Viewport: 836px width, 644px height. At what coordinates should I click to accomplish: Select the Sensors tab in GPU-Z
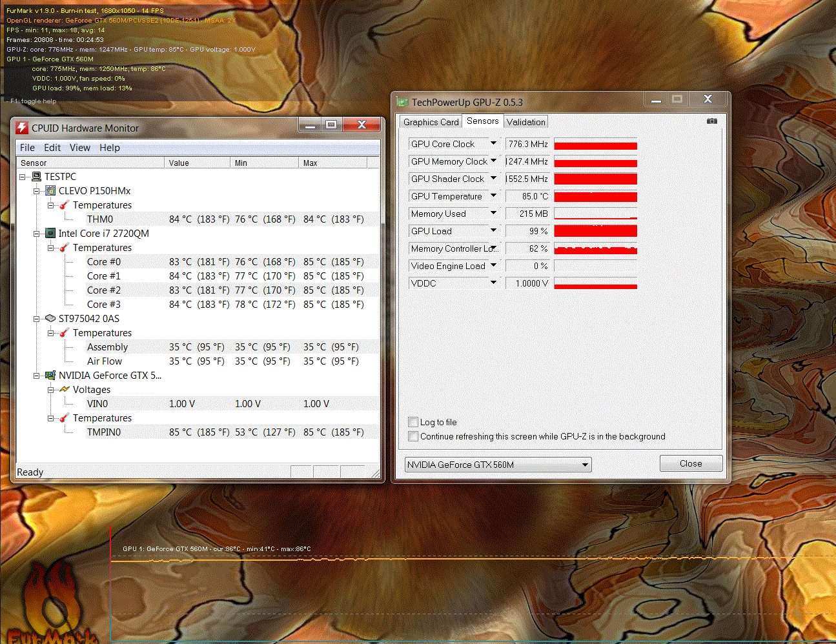[483, 121]
